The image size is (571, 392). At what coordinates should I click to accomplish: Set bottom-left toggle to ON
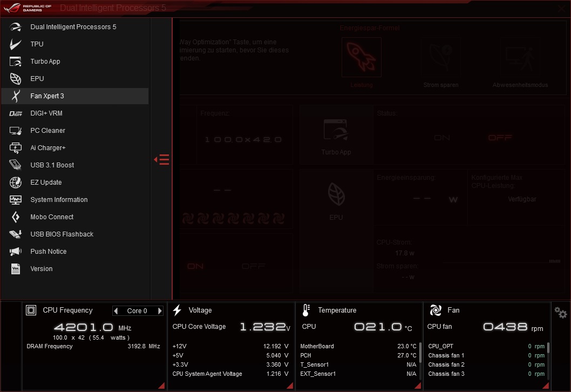tap(195, 266)
